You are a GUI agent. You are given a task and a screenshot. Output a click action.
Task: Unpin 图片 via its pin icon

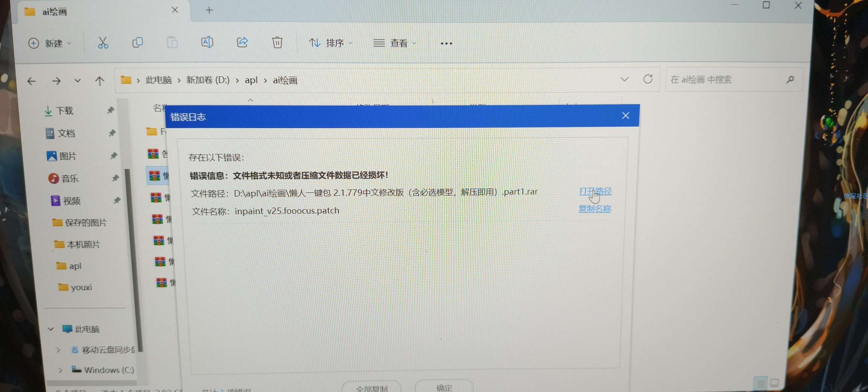tap(113, 155)
